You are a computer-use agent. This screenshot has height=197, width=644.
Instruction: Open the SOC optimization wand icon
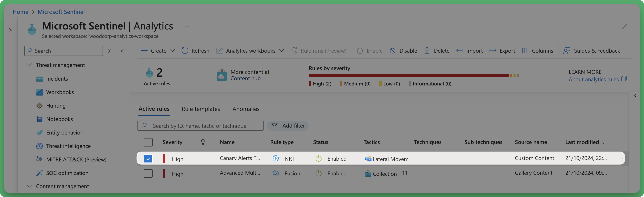pos(39,173)
